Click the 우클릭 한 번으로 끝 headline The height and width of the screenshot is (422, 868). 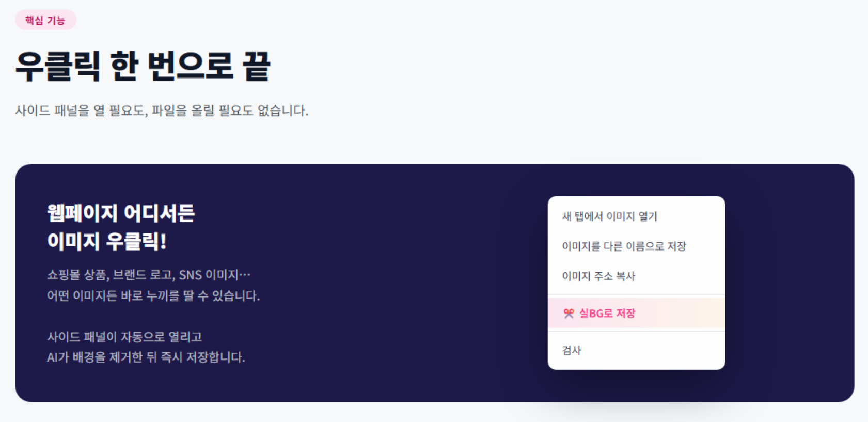click(143, 66)
